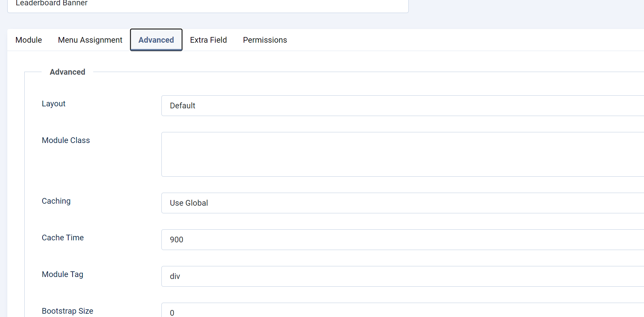
Task: Click empty tab bar area right of Permissions
Action: pyautogui.click(x=466, y=40)
